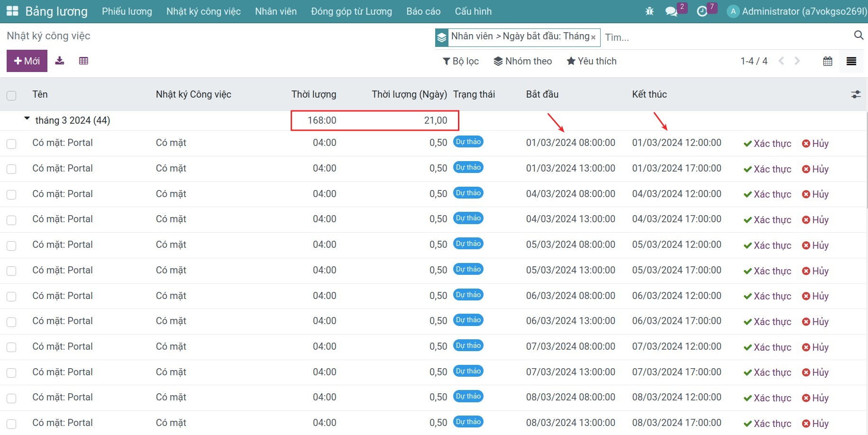Click the search magnifier icon

(x=859, y=35)
